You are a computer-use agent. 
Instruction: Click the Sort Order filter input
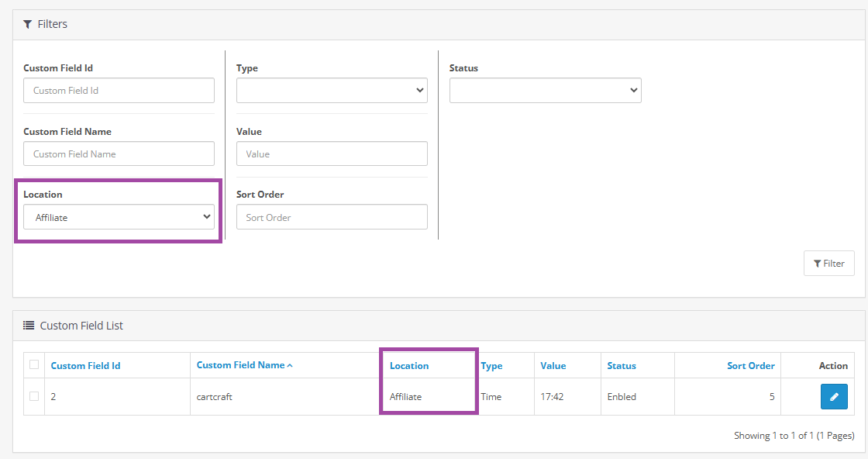332,217
